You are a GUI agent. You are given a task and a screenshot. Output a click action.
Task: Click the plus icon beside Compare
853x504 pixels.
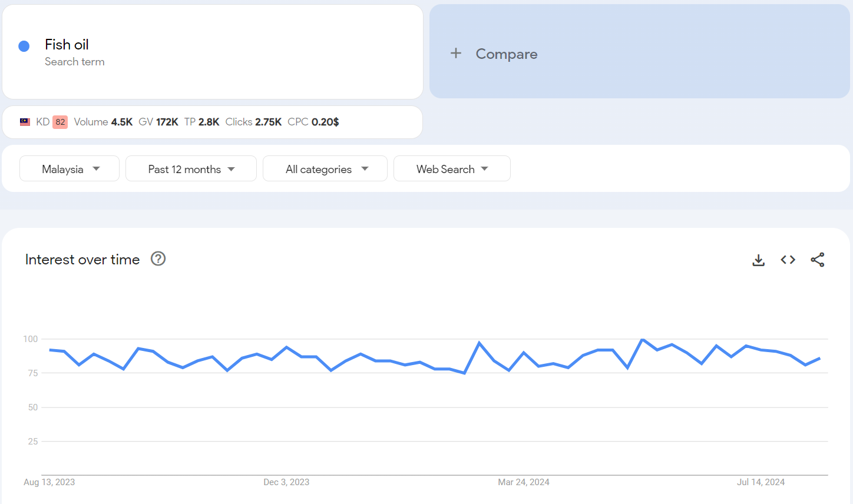pos(456,54)
